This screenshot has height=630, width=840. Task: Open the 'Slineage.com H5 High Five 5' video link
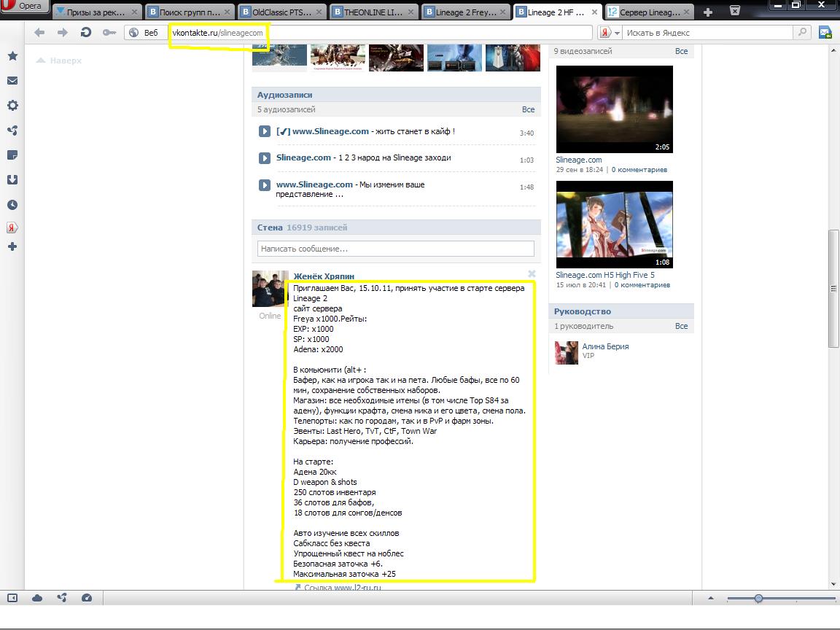pyautogui.click(x=604, y=275)
